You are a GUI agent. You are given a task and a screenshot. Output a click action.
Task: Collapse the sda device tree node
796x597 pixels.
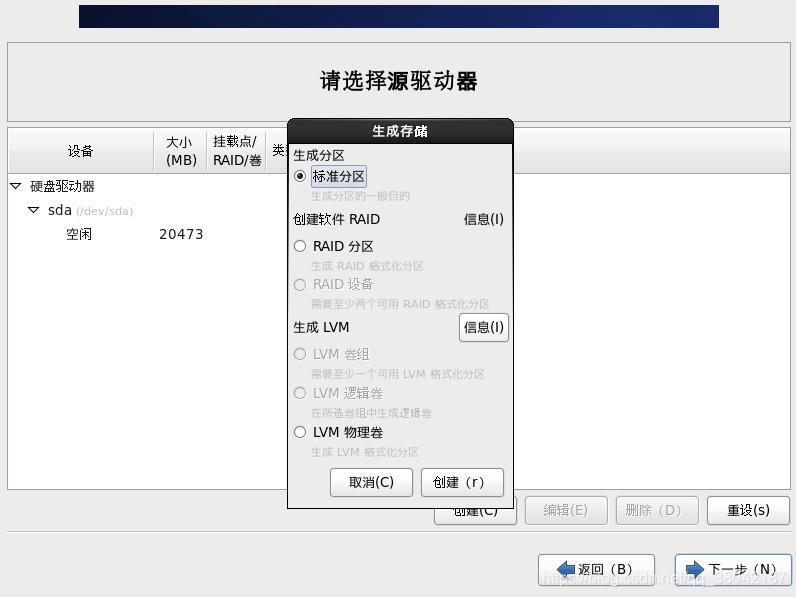[x=34, y=210]
